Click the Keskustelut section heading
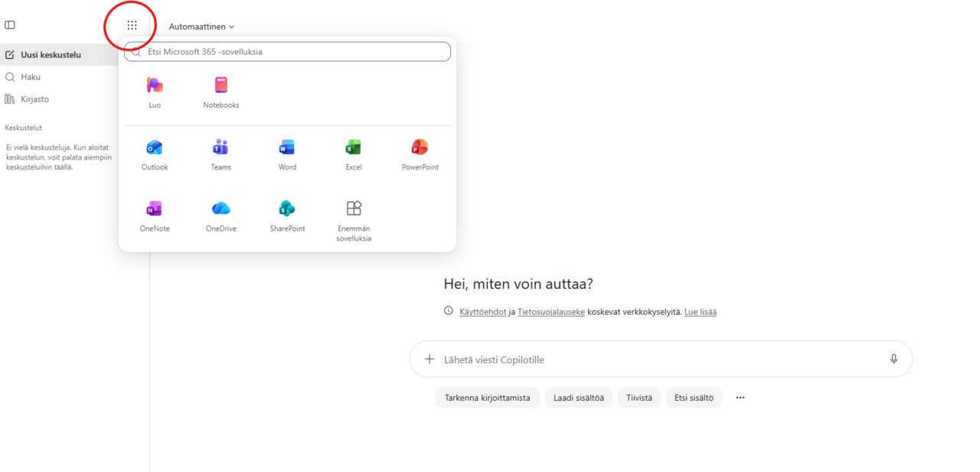This screenshot has height=472, width=980. (x=24, y=128)
